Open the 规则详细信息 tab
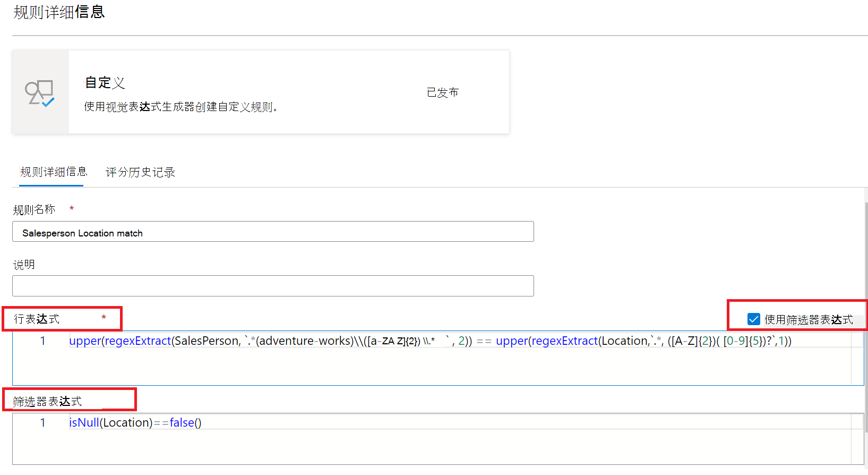Viewport: 868px width, 475px height. point(54,172)
